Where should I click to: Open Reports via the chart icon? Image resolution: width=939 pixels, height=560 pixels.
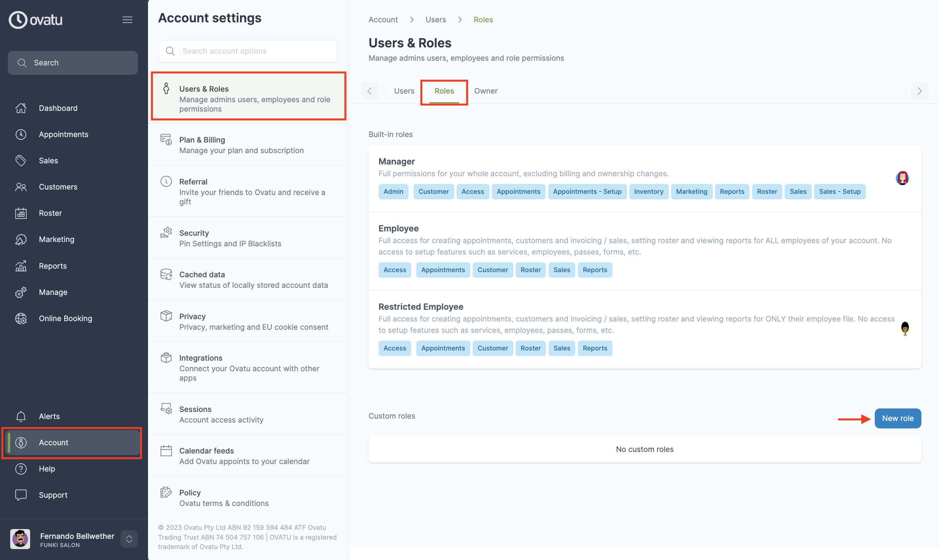click(21, 266)
